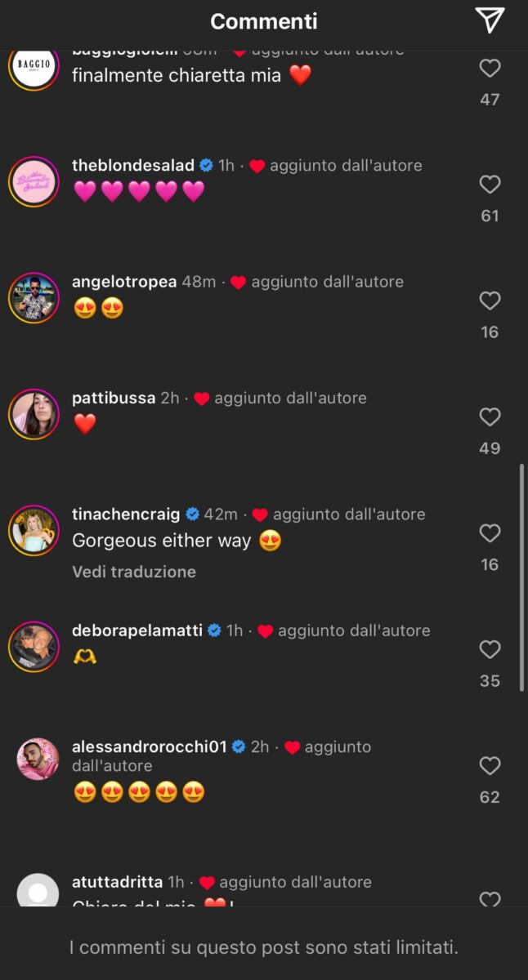Click 'Vedi traduzione' under tinachencraig's comment
This screenshot has width=528, height=980.
tap(134, 572)
